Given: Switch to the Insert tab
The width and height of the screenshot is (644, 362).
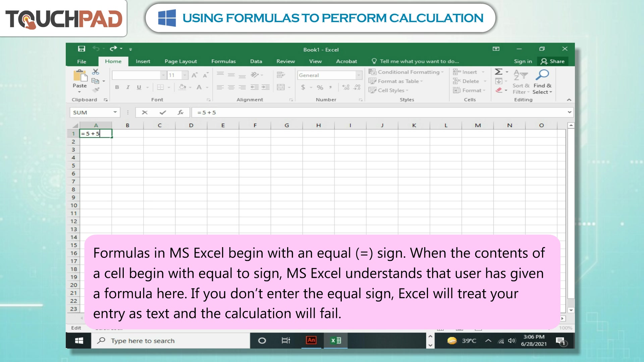Looking at the screenshot, I should click(143, 61).
